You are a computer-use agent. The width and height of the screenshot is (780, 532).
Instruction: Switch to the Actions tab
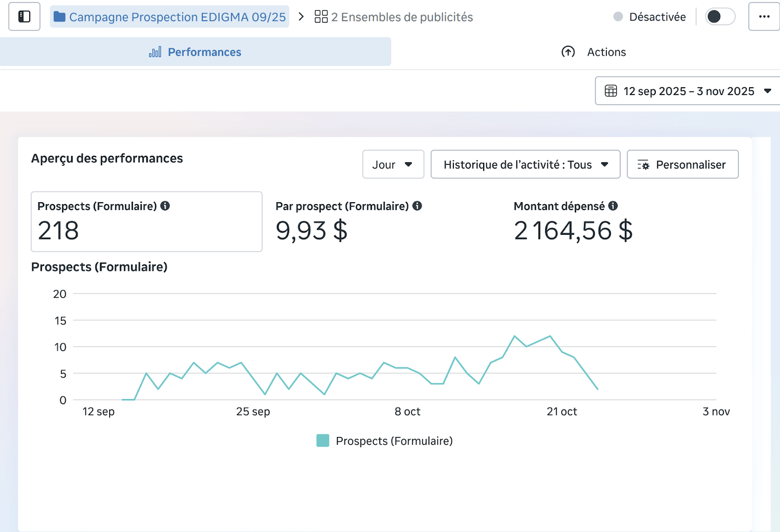pos(594,52)
